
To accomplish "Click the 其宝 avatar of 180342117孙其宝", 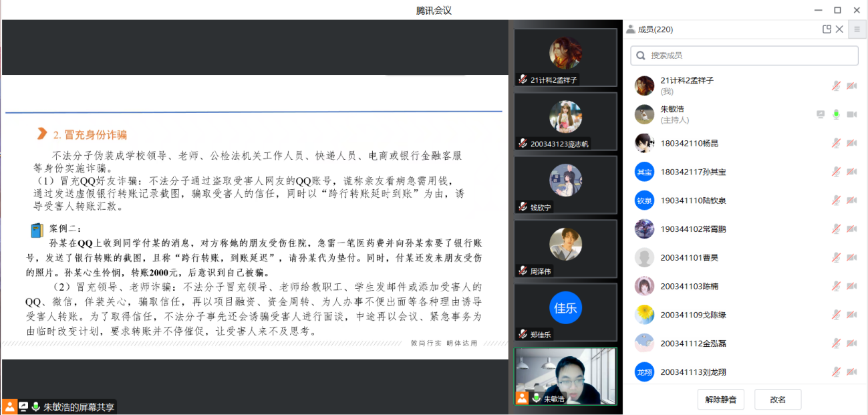I will click(644, 172).
